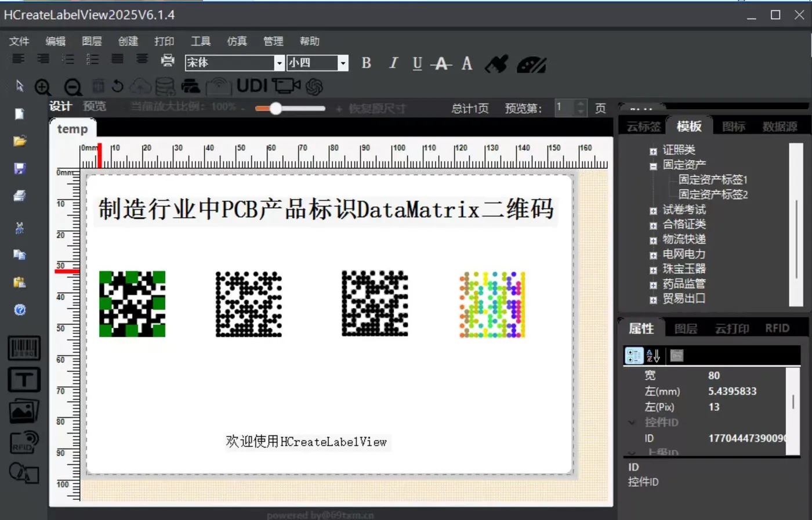
Task: Select the barcode creation tool
Action: click(x=24, y=348)
